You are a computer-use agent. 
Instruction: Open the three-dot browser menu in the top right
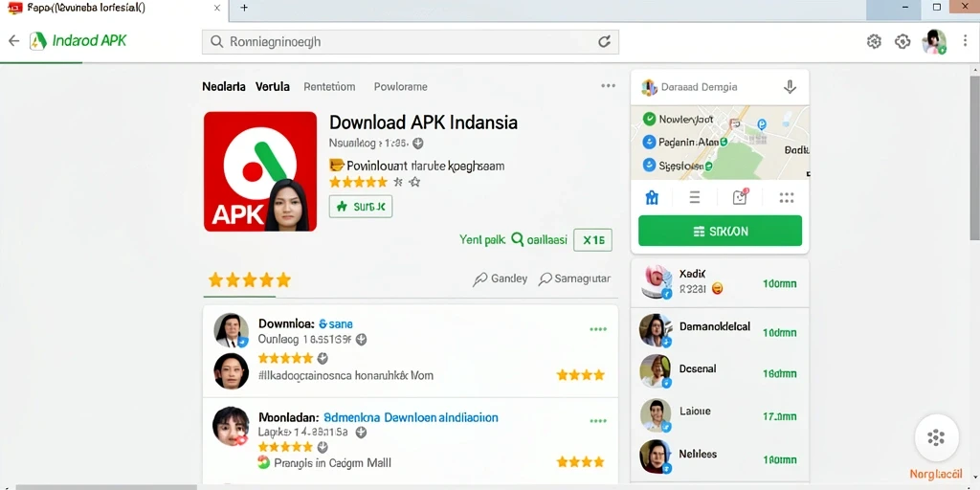coord(966,42)
